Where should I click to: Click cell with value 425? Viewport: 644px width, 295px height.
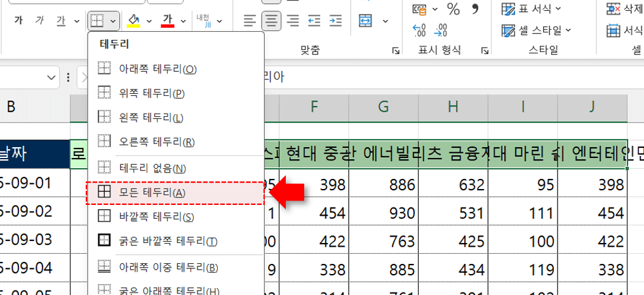[x=453, y=240]
